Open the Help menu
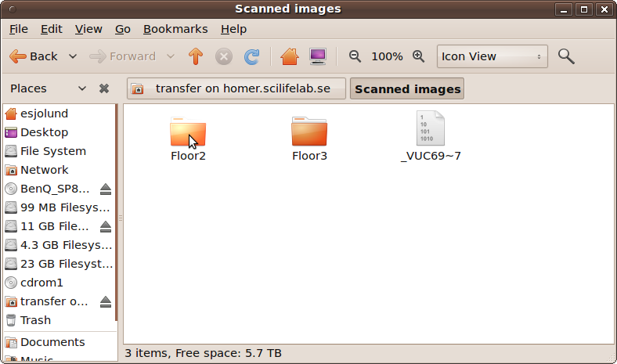 point(234,29)
